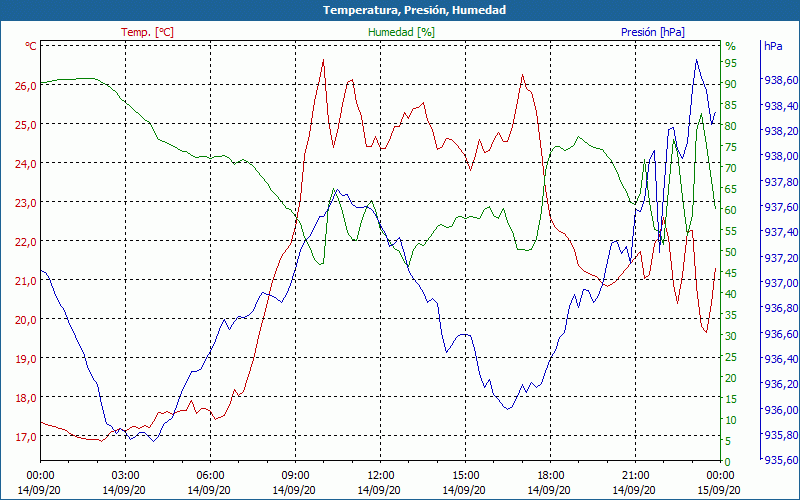Click the 55 humidity axis value
The image size is (800, 500).
click(731, 231)
